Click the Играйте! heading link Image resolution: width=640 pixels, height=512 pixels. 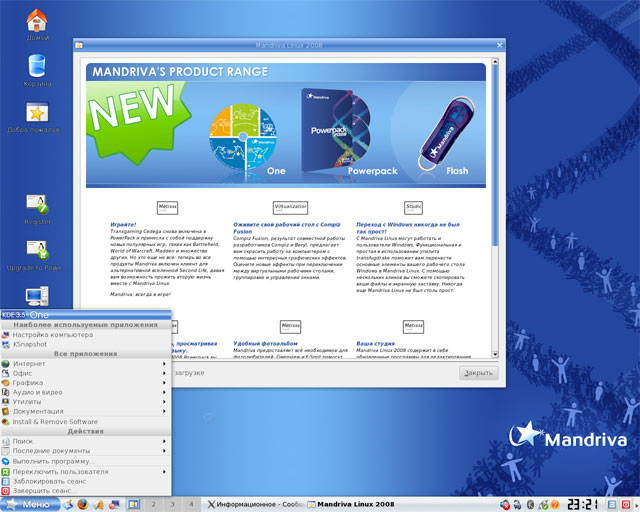pos(123,225)
